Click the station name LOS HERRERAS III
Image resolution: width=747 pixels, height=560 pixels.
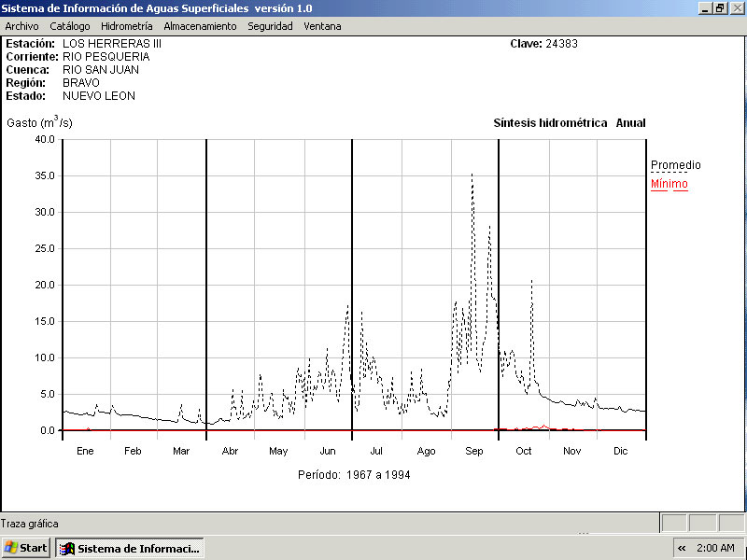[112, 44]
